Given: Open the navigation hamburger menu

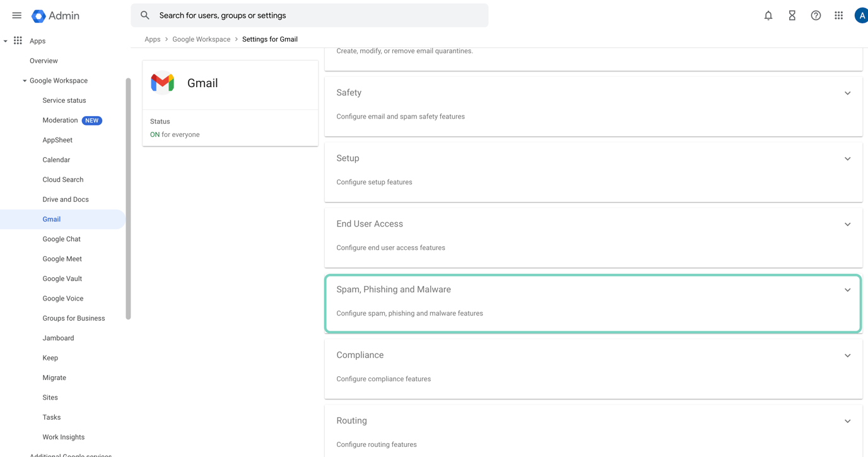Looking at the screenshot, I should pos(16,15).
